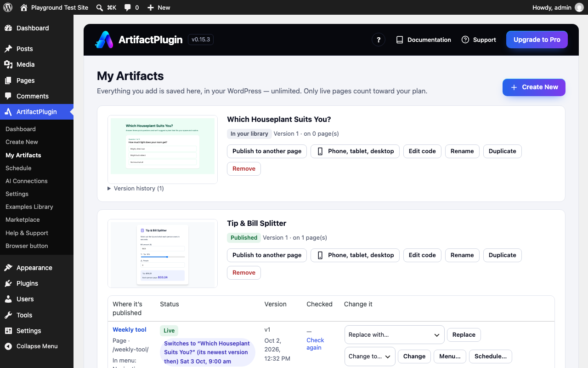Click the admin avatar next to Howdy, admin
This screenshot has width=588, height=368.
pos(579,7)
